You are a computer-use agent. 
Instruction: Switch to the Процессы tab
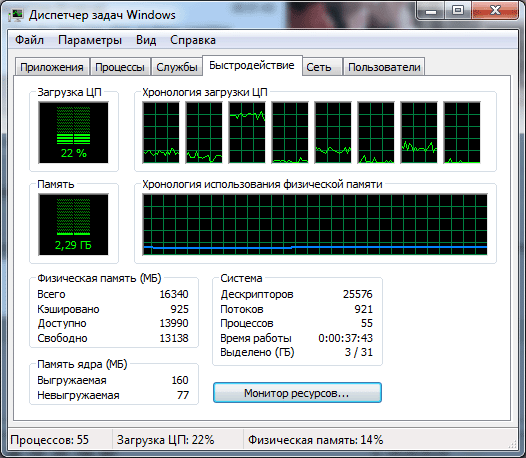click(120, 67)
